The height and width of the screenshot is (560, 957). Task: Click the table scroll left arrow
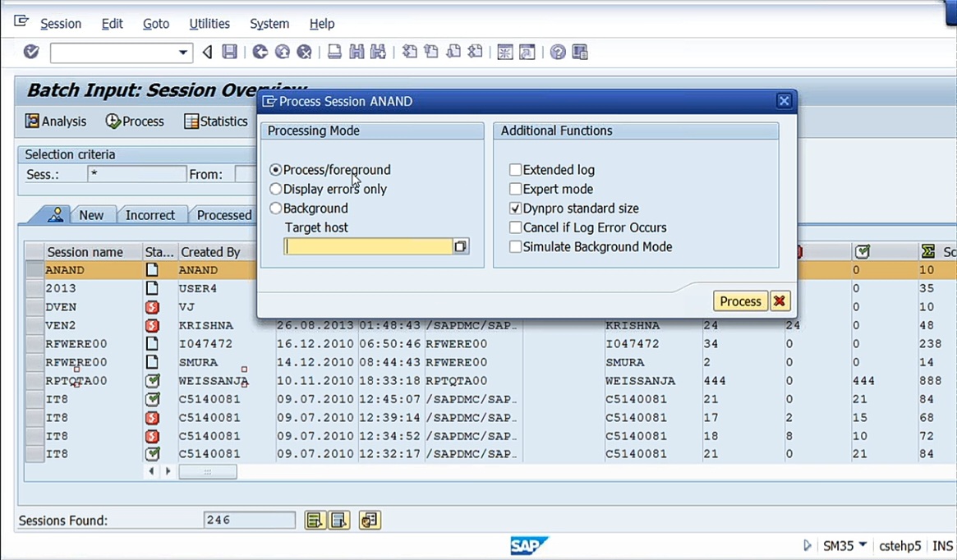pos(151,471)
